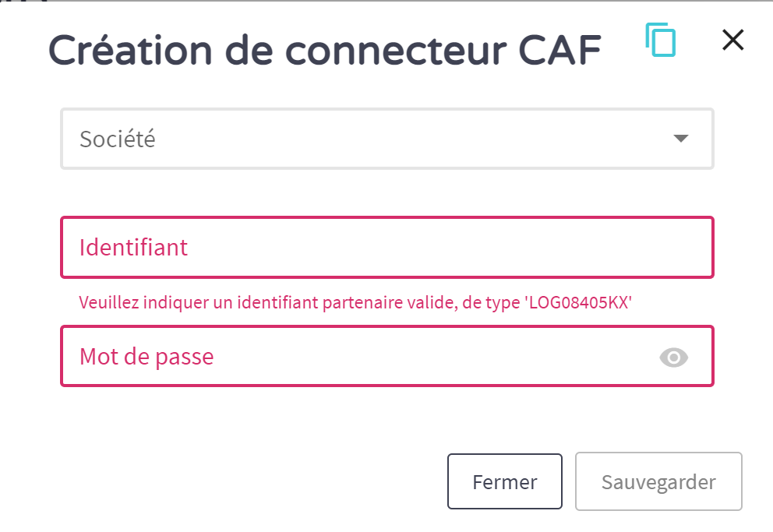The width and height of the screenshot is (773, 532).
Task: Click the 'Identifiant' placeholder label text
Action: tap(133, 248)
